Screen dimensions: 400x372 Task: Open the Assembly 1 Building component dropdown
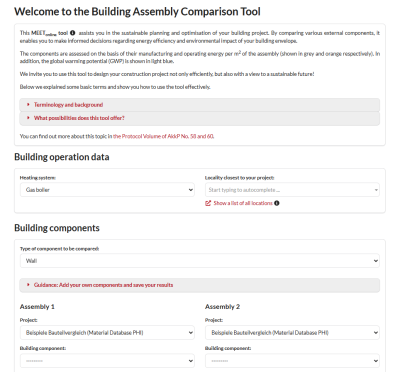(x=107, y=361)
